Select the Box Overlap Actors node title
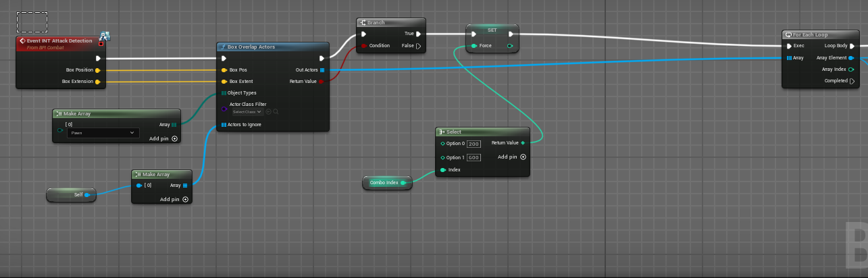This screenshot has width=868, height=278. tap(251, 47)
